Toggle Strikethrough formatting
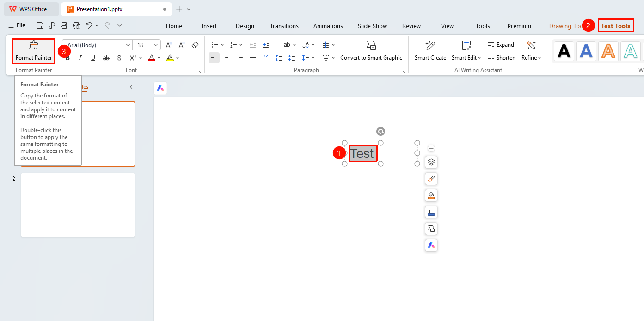The height and width of the screenshot is (321, 644). (106, 58)
